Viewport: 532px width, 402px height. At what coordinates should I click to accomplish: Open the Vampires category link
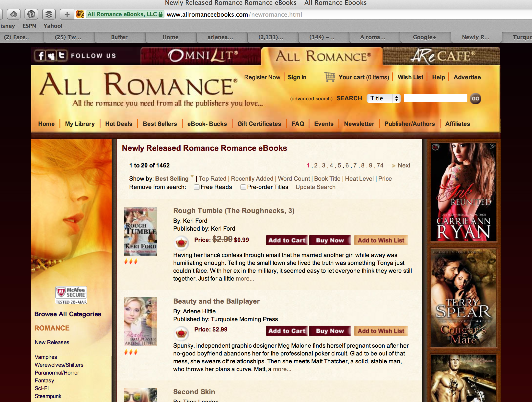click(46, 357)
